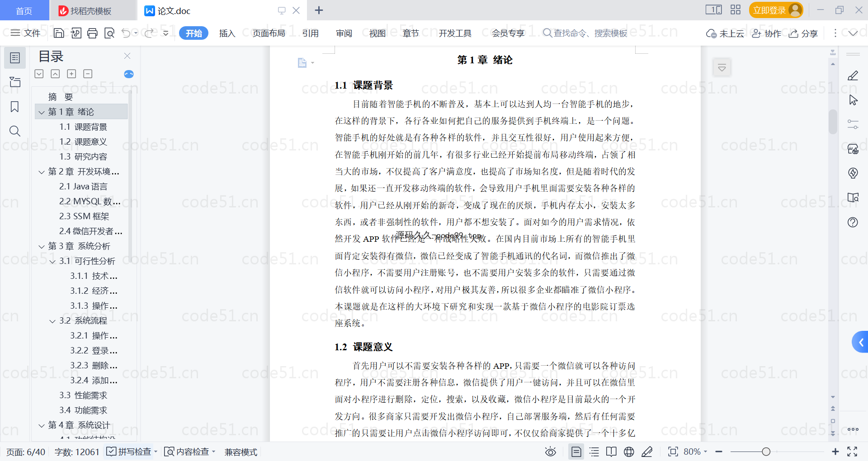Expand the side panel blue arrow
Image resolution: width=868 pixels, height=461 pixels.
click(x=860, y=342)
